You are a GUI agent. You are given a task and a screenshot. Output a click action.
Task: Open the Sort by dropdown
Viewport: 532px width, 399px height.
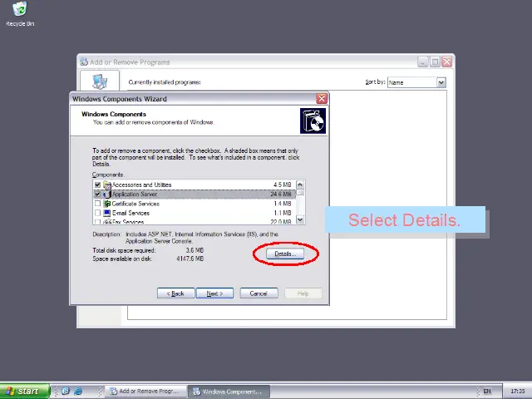(441, 82)
